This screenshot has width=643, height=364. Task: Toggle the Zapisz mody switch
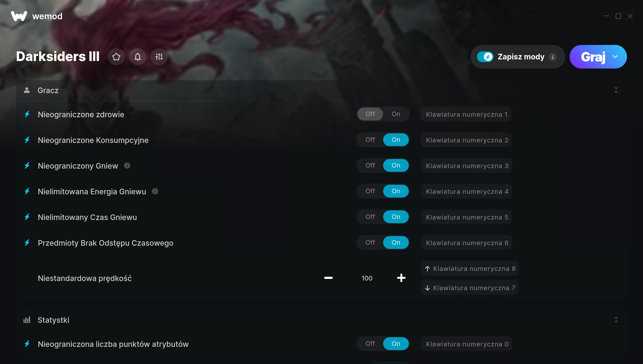tap(485, 57)
